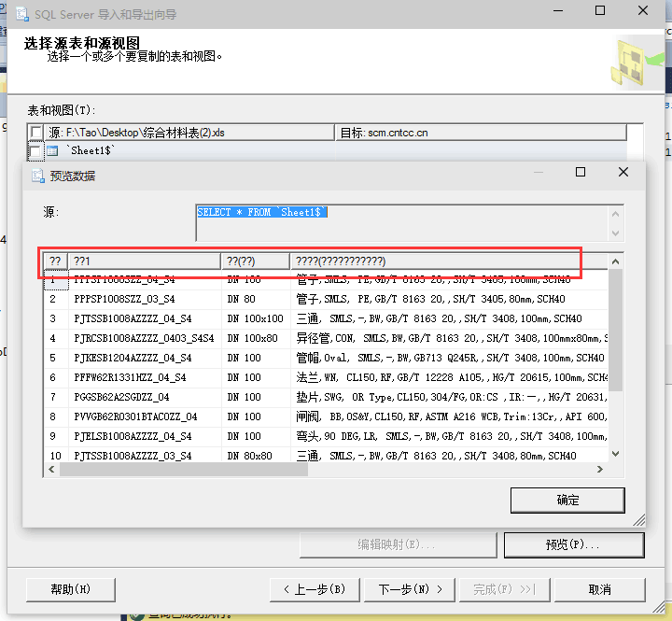Click the preview dialog resize grip
The image size is (672, 621).
[639, 520]
